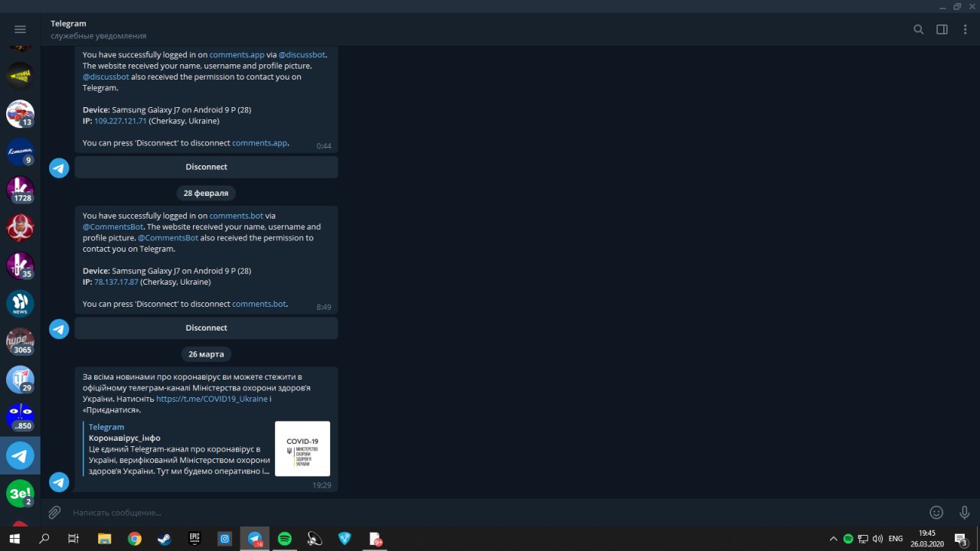Open Epic Games Launcher in taskbar
The image size is (980, 551).
click(x=194, y=539)
